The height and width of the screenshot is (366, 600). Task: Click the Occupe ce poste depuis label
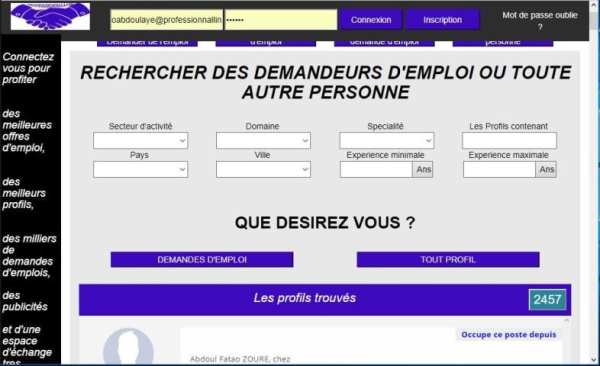(509, 335)
